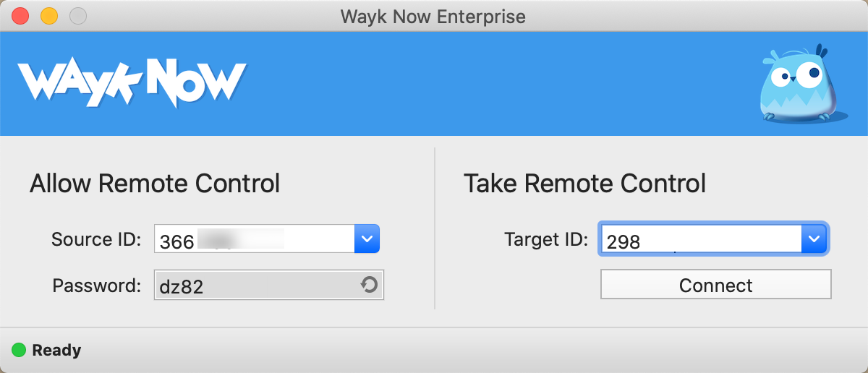This screenshot has height=373, width=868.
Task: Click the Allow Remote Control heading
Action: 155,184
